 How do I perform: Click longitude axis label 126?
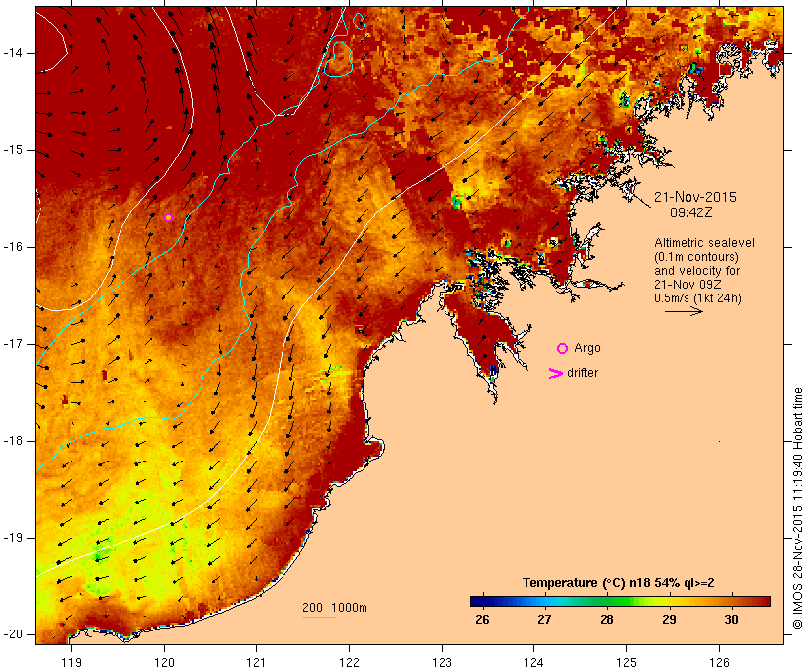coord(719,662)
